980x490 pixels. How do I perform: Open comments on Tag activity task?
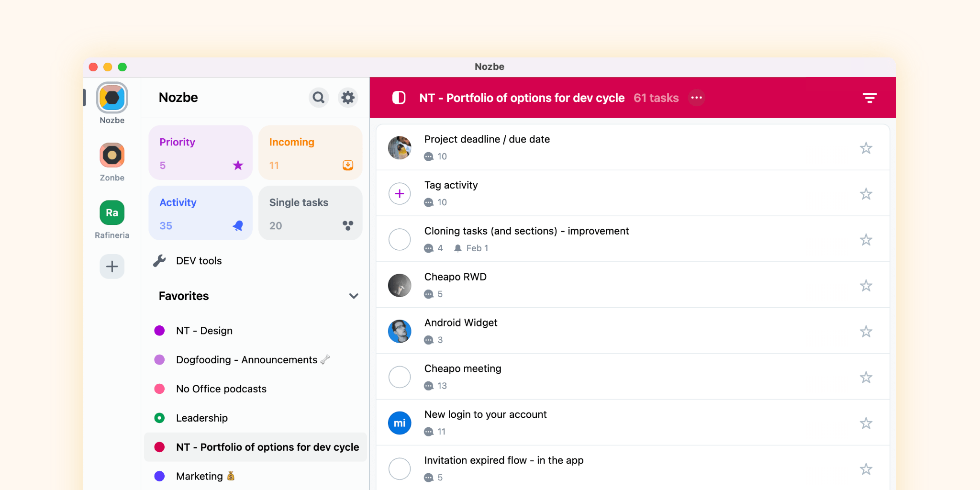click(435, 202)
